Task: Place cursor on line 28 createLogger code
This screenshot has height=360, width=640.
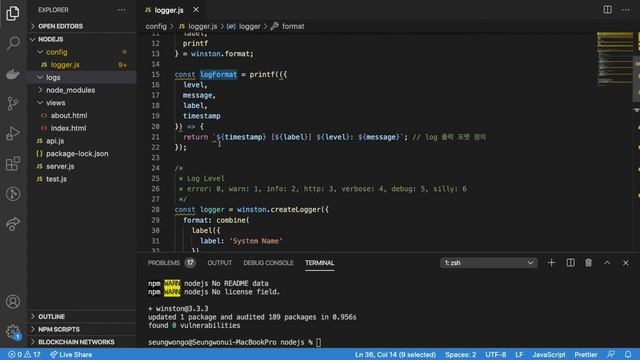Action: pos(251,209)
